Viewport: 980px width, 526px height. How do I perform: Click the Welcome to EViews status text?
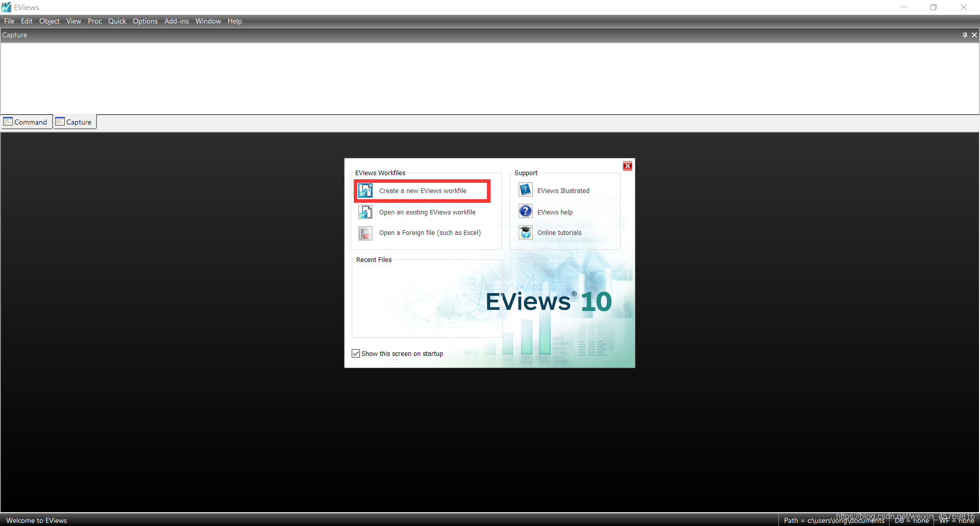(x=37, y=520)
